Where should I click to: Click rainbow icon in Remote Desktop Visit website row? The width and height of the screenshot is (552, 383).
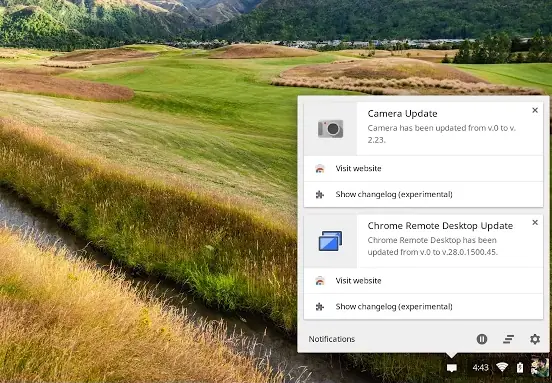320,281
